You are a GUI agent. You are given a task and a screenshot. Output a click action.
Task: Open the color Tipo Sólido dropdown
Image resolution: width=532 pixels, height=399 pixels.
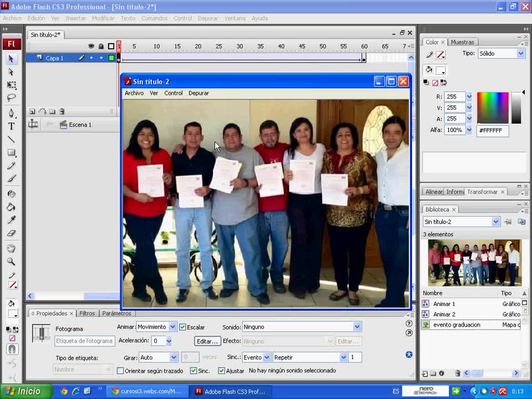coord(521,53)
